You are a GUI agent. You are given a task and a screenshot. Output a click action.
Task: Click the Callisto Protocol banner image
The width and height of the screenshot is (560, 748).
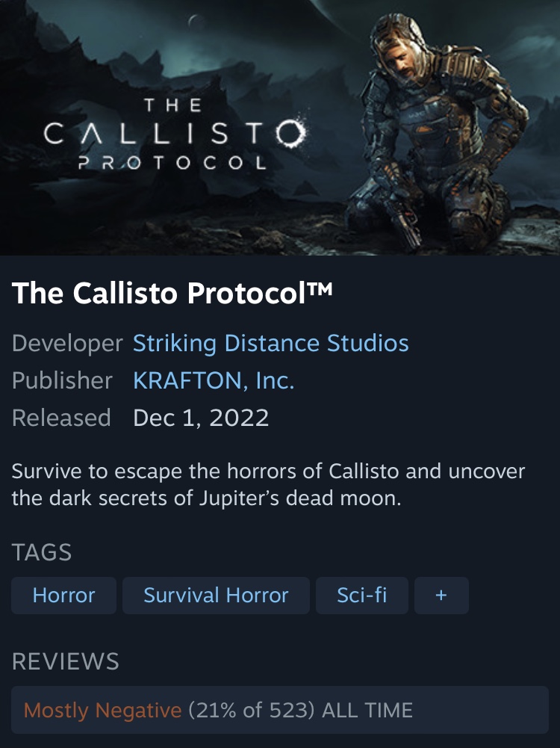280,127
